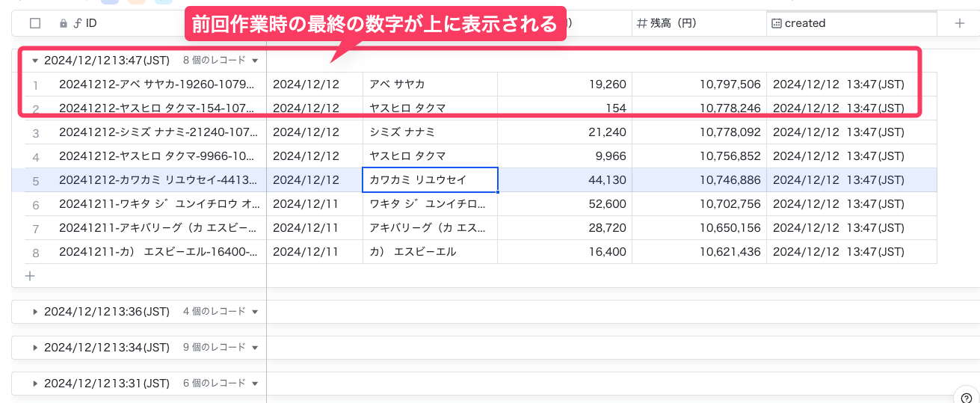Open the 9 個のレコード dropdown arrow
This screenshot has width=980, height=403.
[255, 348]
